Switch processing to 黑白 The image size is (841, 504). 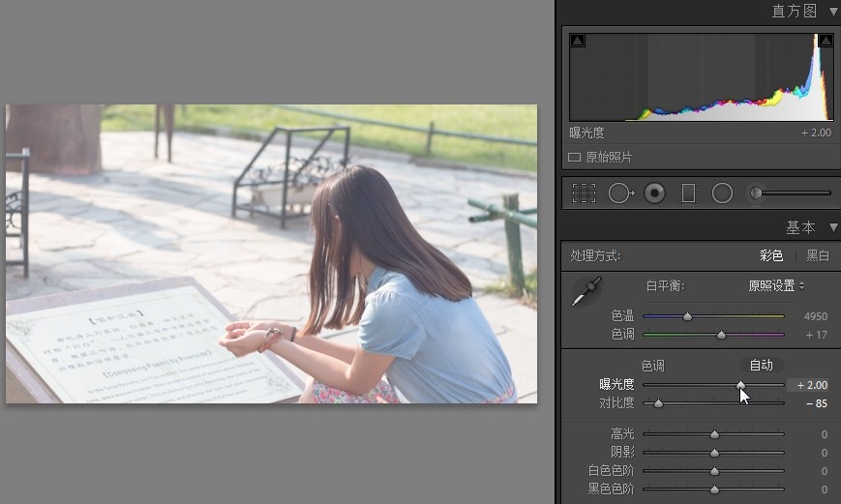click(818, 256)
